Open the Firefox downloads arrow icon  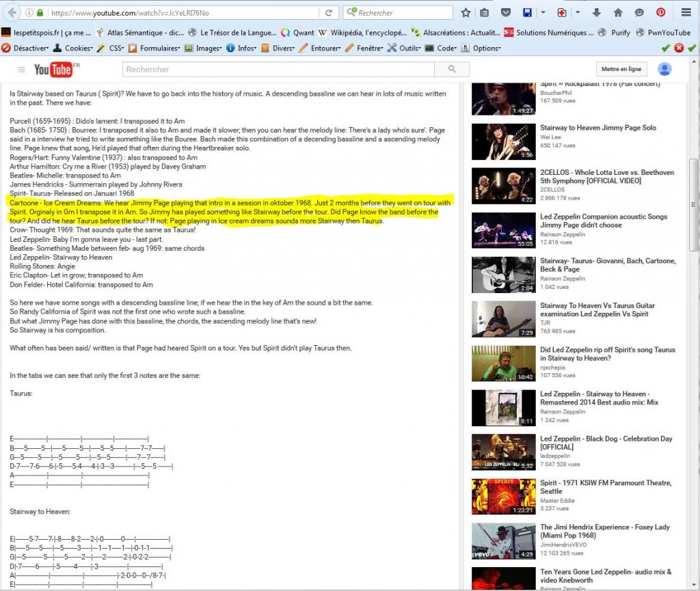coord(597,12)
